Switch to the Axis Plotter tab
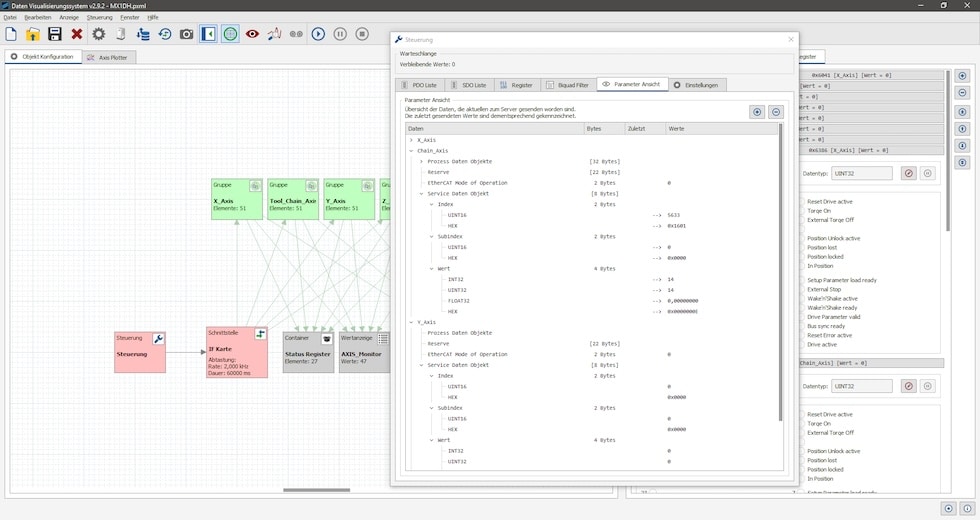Image resolution: width=980 pixels, height=520 pixels. pos(109,57)
